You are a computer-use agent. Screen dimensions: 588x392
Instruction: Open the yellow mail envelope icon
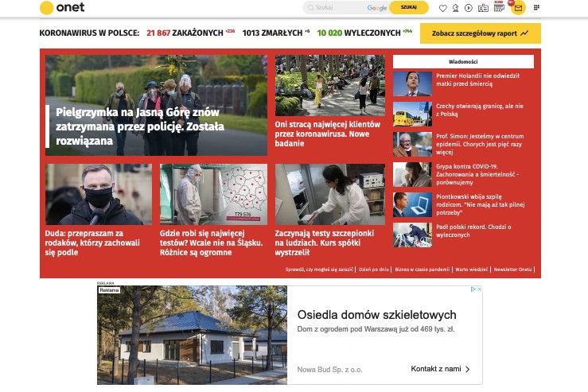tap(518, 8)
